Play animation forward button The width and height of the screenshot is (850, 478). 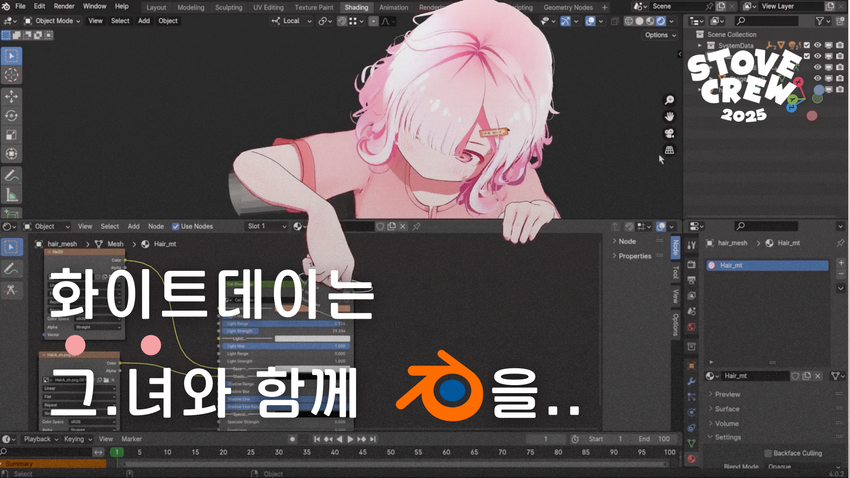pyautogui.click(x=350, y=440)
